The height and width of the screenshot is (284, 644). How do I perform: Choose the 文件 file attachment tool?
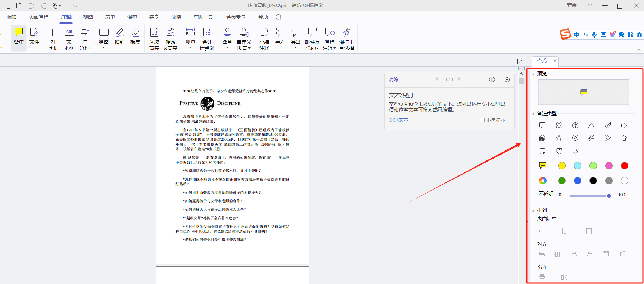pyautogui.click(x=34, y=37)
